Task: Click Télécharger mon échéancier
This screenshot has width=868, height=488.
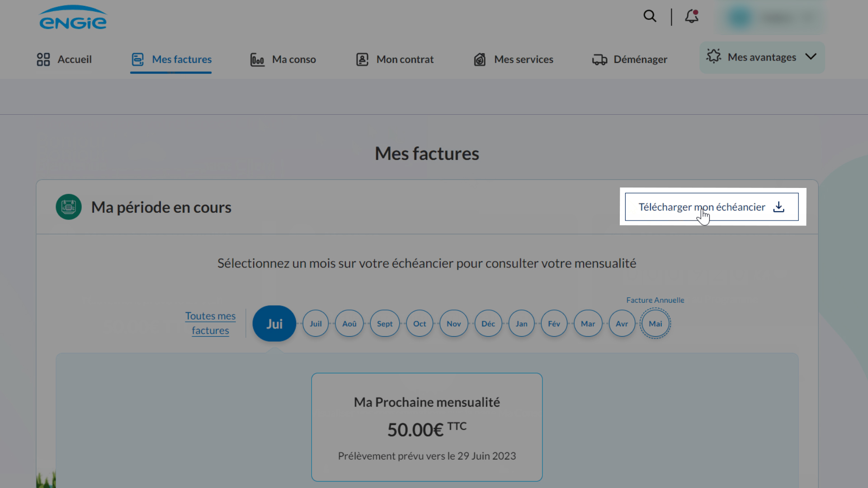Action: click(x=702, y=207)
